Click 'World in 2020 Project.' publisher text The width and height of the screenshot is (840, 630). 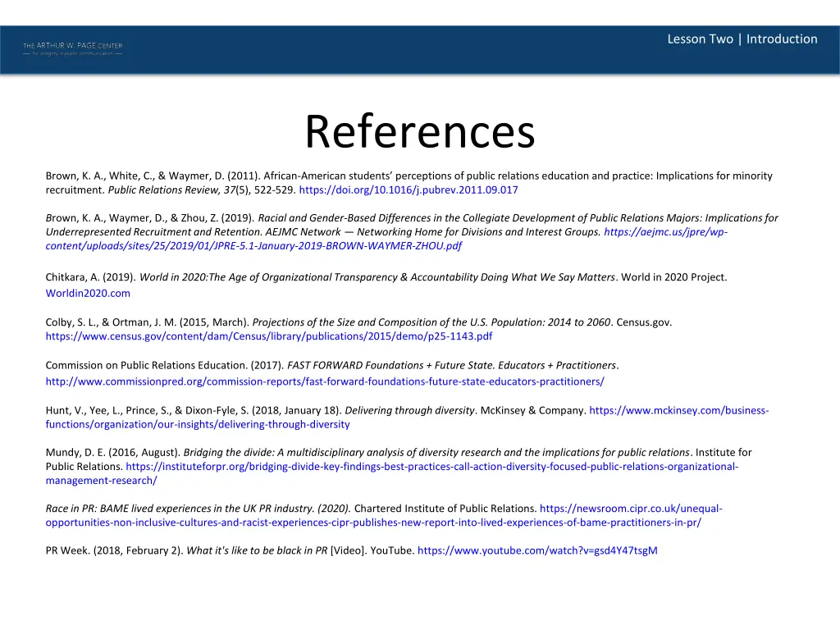[x=674, y=277]
